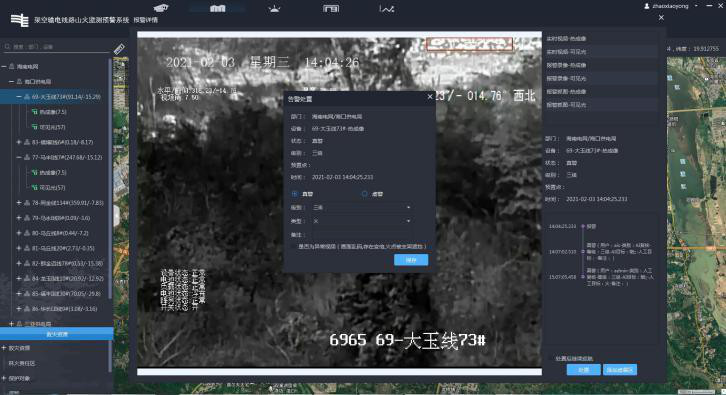Select the 真警 (true alarm) radio button
This screenshot has height=395, width=726.
[294, 194]
